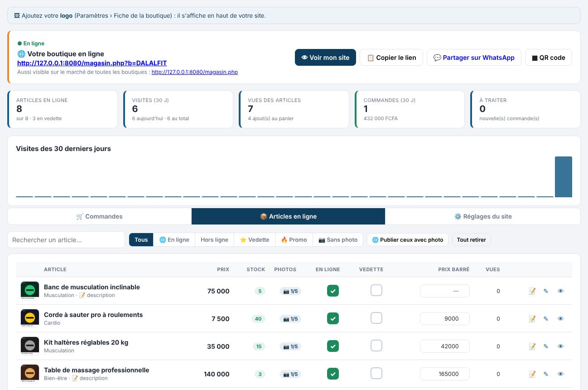The width and height of the screenshot is (588, 390).
Task: Focus the Rechercher un article search field
Action: pos(66,240)
